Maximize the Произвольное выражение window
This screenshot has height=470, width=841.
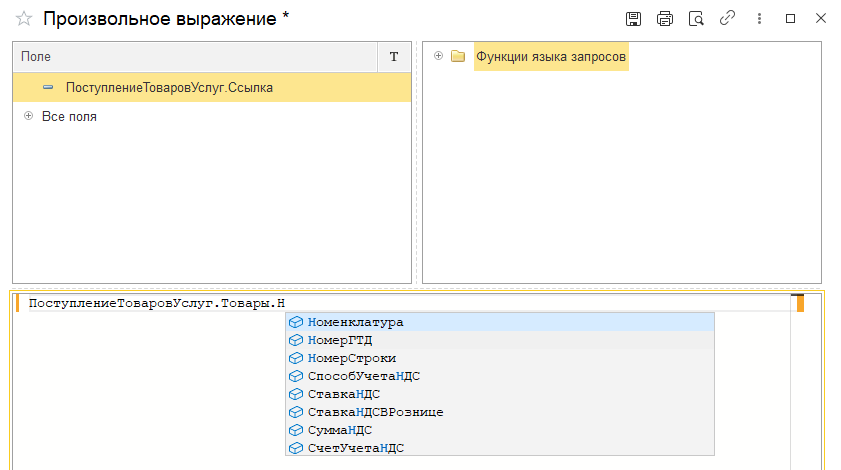point(790,19)
